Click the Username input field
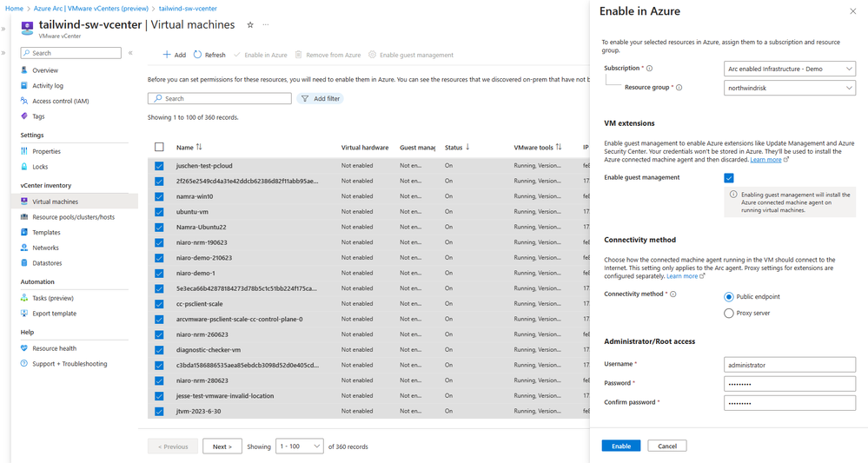This screenshot has height=463, width=868. pos(790,365)
